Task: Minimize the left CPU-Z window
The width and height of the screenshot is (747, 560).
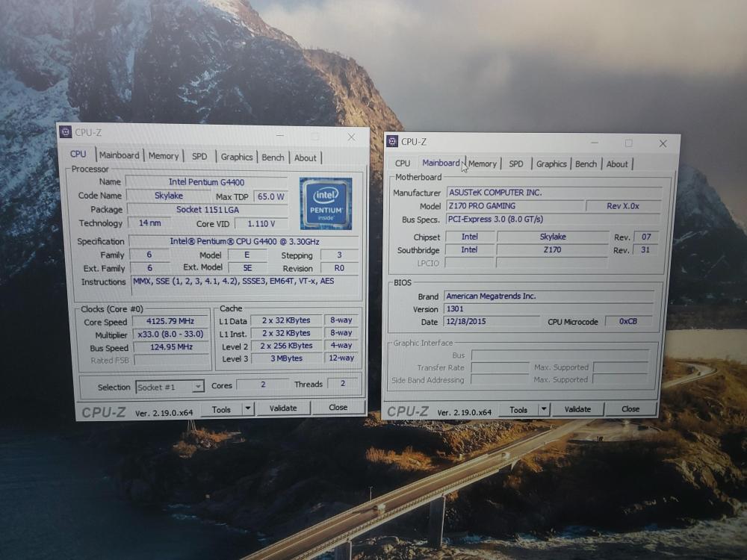Action: pos(280,136)
